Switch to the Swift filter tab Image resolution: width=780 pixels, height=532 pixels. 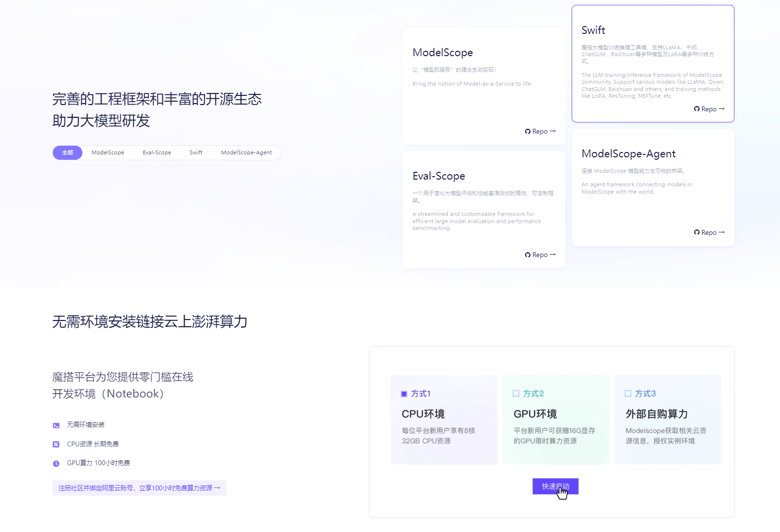point(196,152)
